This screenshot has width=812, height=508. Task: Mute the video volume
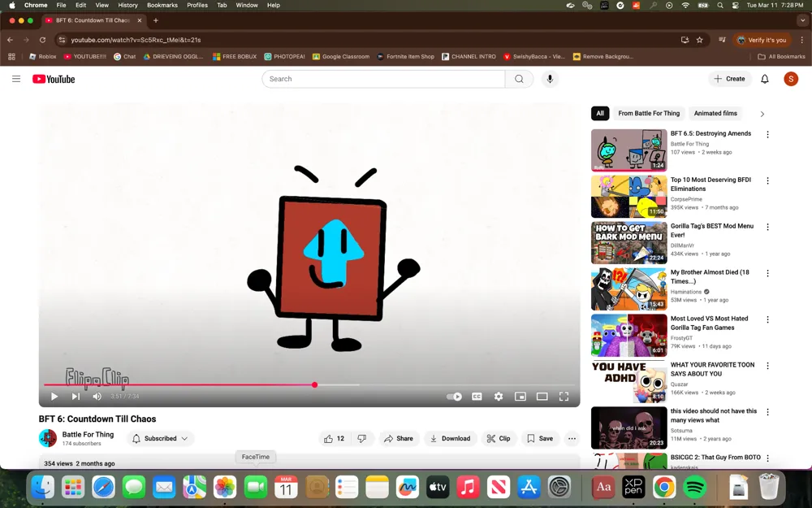tap(97, 397)
